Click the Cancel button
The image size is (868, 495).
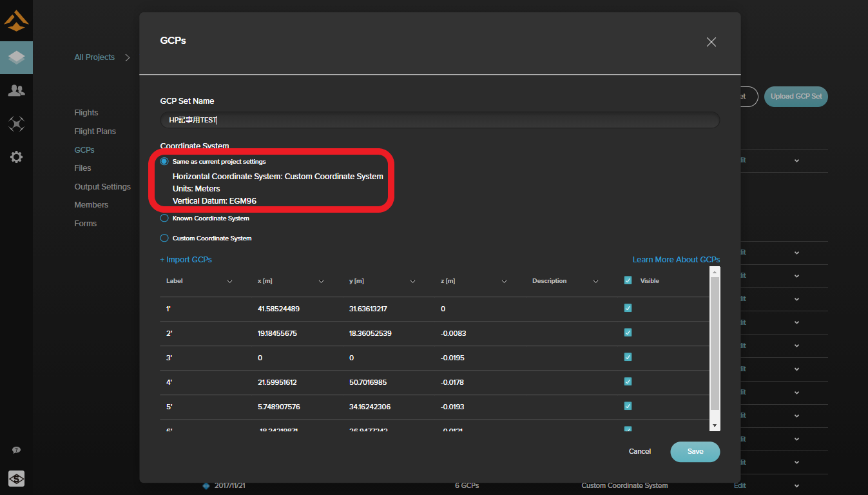pyautogui.click(x=640, y=452)
